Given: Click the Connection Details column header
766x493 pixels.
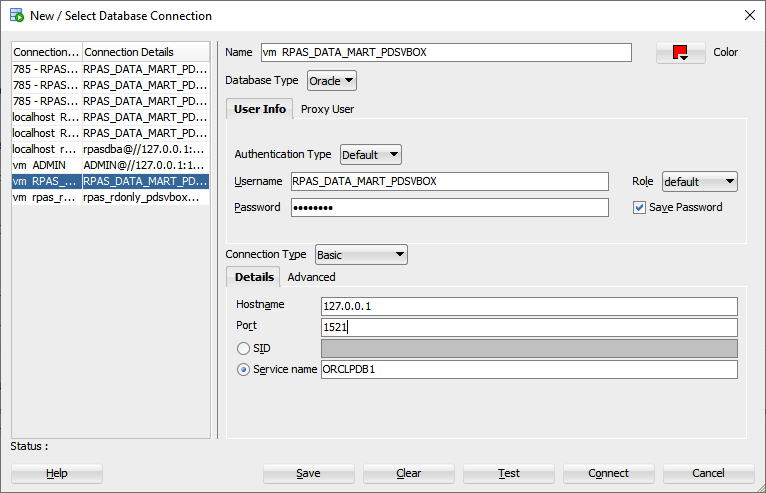Looking at the screenshot, I should pos(146,52).
